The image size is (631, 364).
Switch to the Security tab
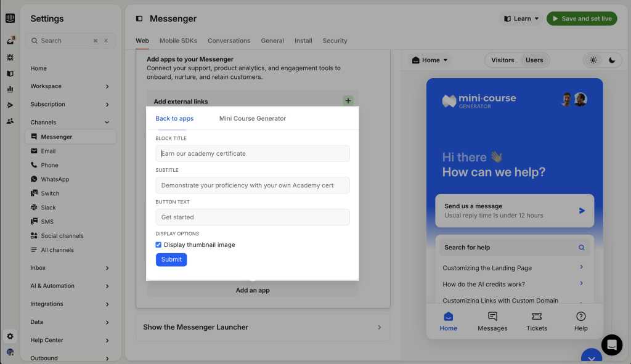(x=335, y=41)
